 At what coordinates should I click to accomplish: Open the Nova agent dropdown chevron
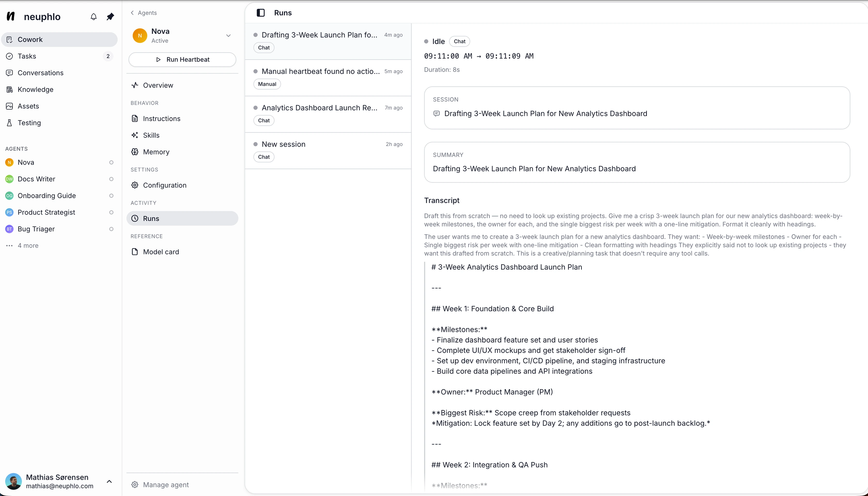click(228, 36)
